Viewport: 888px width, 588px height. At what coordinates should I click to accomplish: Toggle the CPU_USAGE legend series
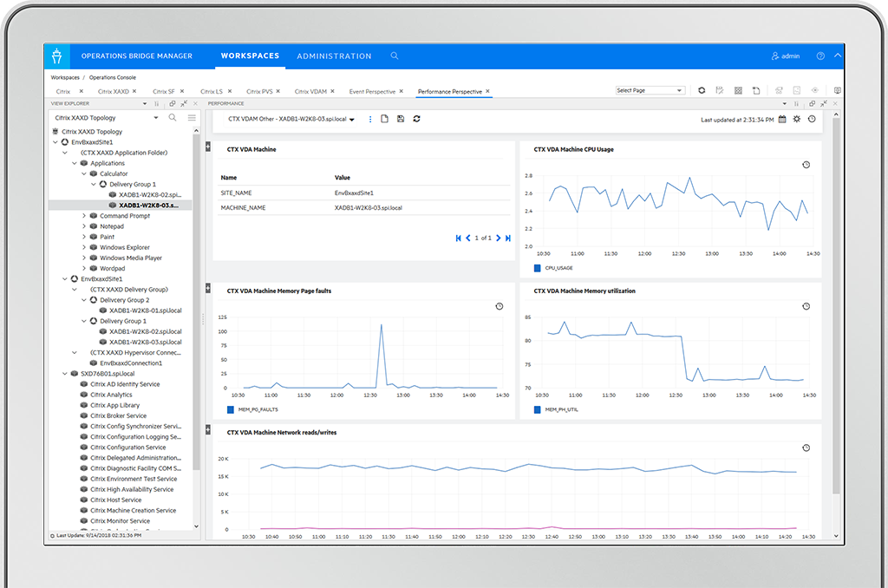coord(554,268)
